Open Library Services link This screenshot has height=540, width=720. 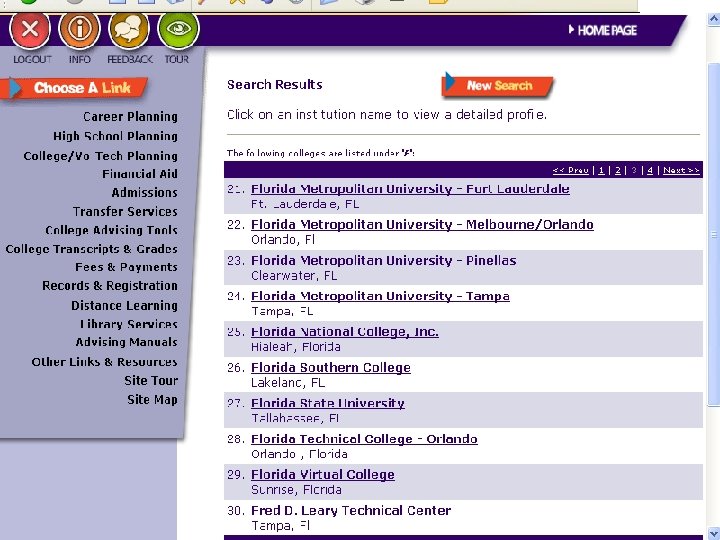(129, 324)
